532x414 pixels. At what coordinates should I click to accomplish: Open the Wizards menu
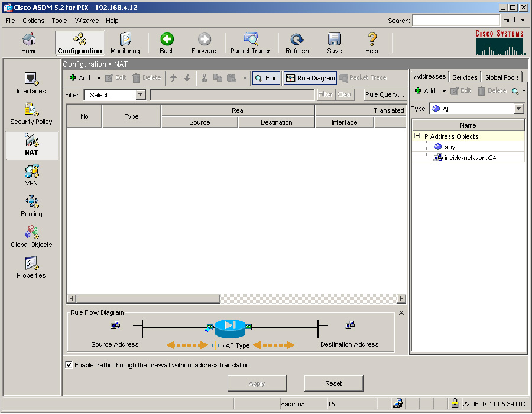tap(86, 21)
